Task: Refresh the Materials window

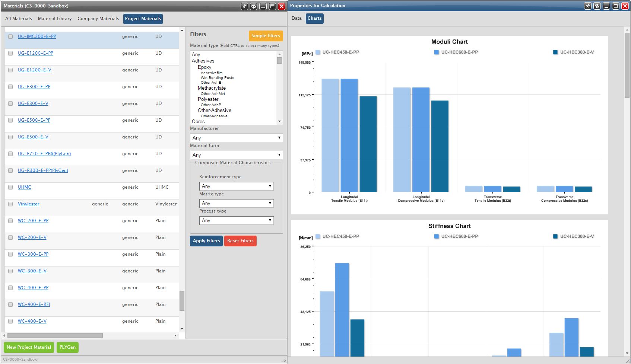Action: (x=254, y=6)
